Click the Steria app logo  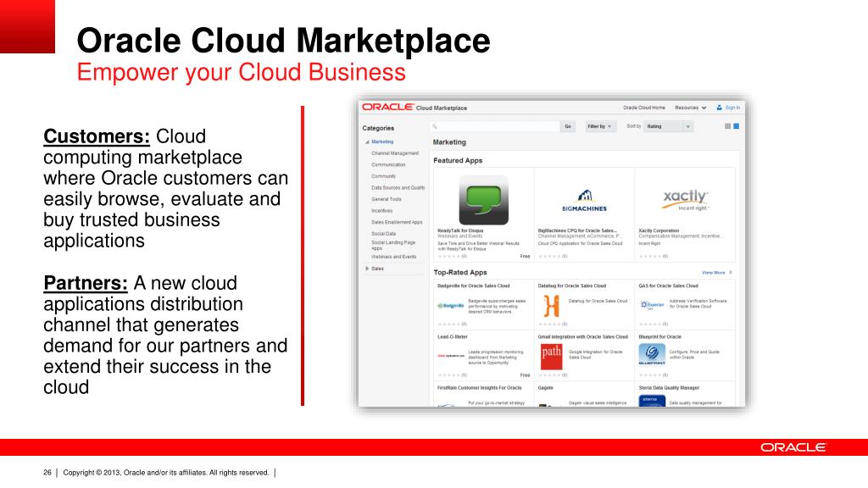pyautogui.click(x=652, y=401)
